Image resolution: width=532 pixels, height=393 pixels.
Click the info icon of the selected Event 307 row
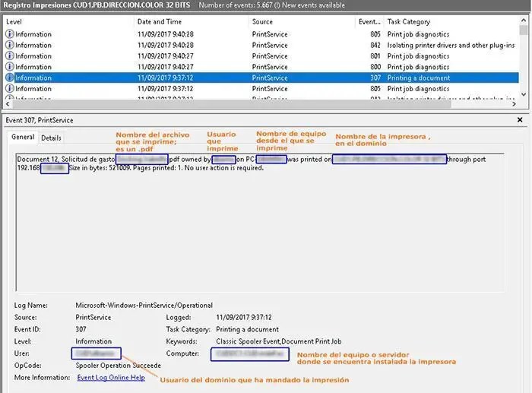pos(9,78)
